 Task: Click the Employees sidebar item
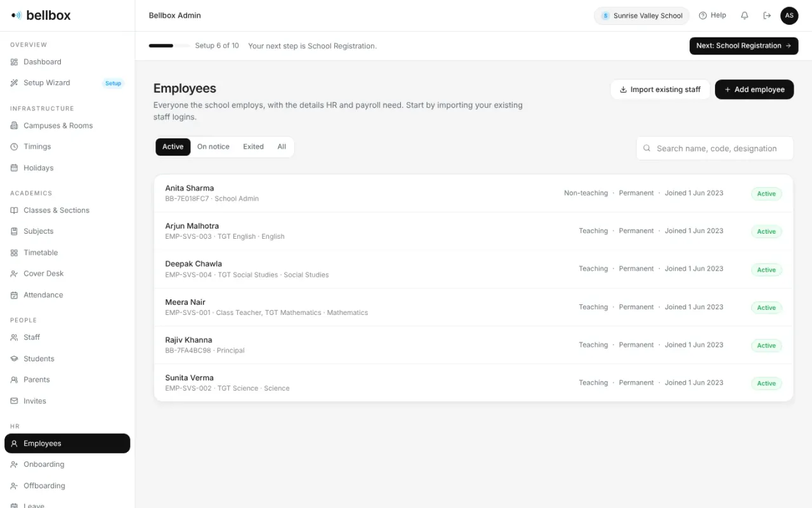[67, 443]
